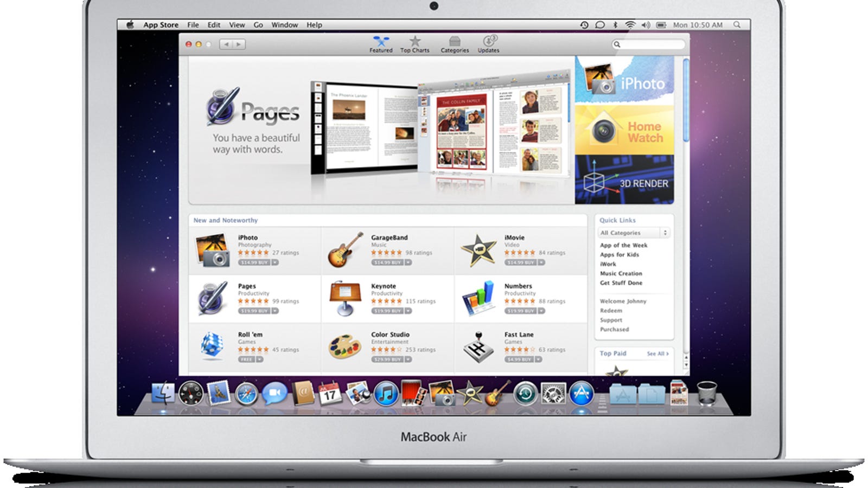Open the Purchased link

614,329
